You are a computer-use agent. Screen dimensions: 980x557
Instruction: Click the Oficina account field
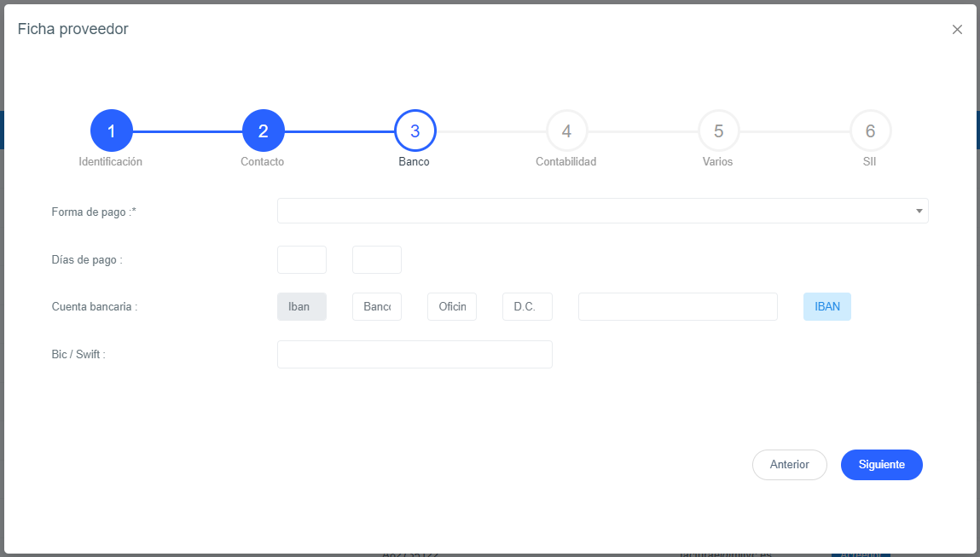point(452,307)
